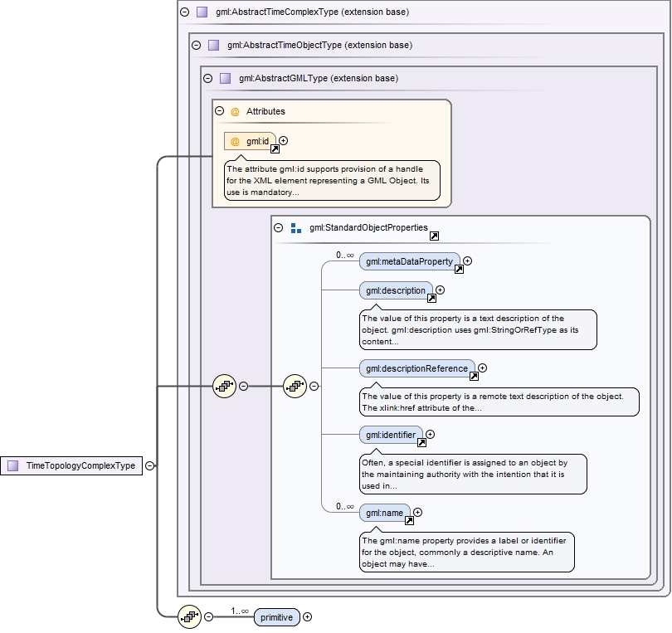Collapse the TimeTopologyComplexType node
The image size is (672, 633).
[x=149, y=465]
